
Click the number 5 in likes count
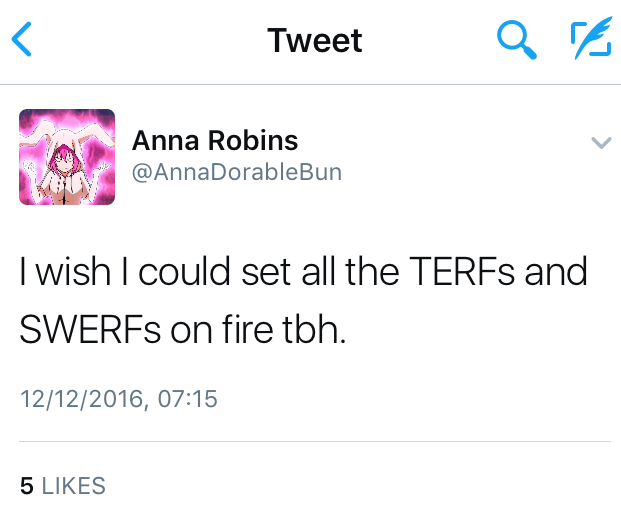coord(27,487)
